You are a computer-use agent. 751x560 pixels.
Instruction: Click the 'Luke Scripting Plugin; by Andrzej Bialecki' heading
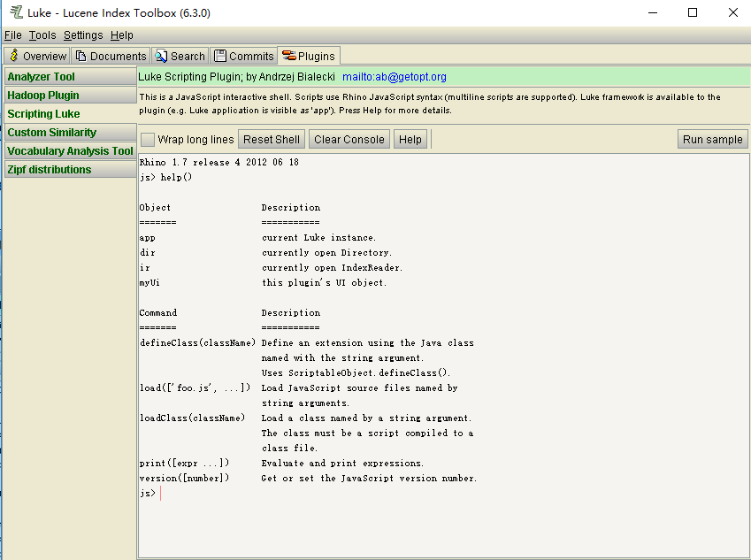coord(236,77)
